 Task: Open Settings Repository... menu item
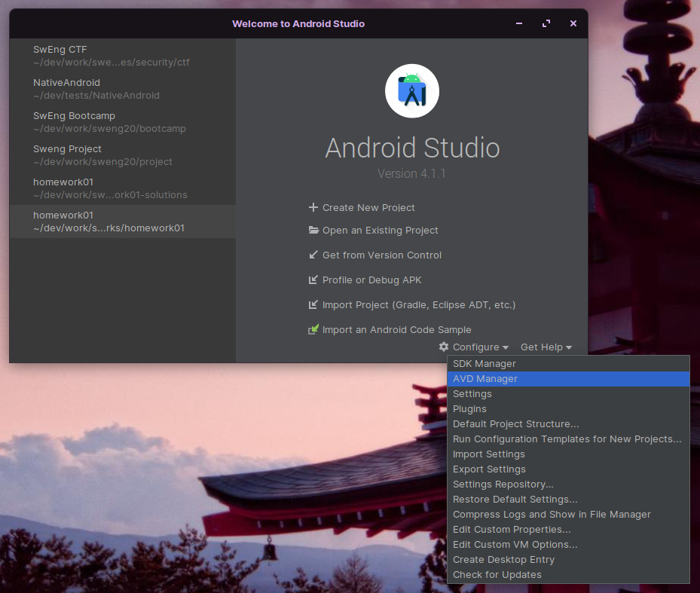(568, 484)
